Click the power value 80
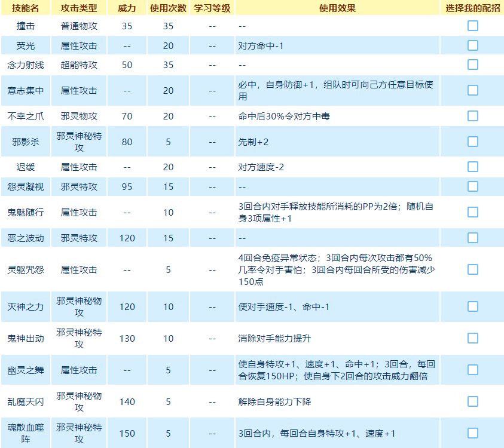 (x=127, y=142)
